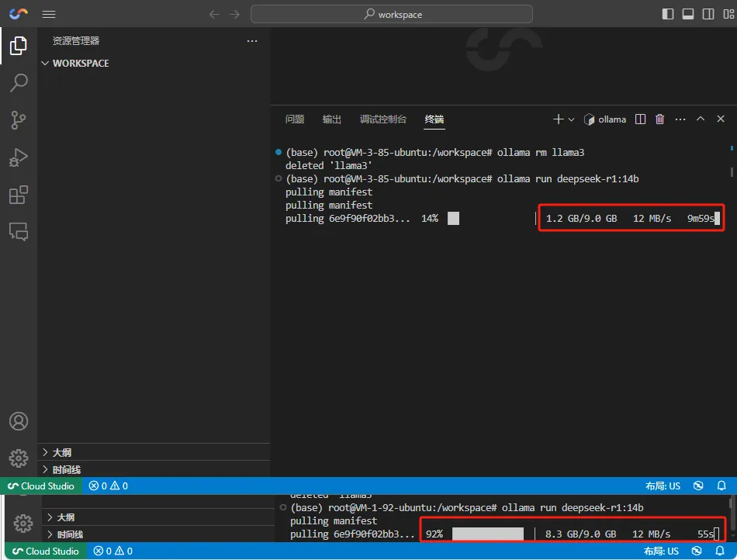
Task: Switch to the 调试控制台 panel tab
Action: pyautogui.click(x=383, y=119)
